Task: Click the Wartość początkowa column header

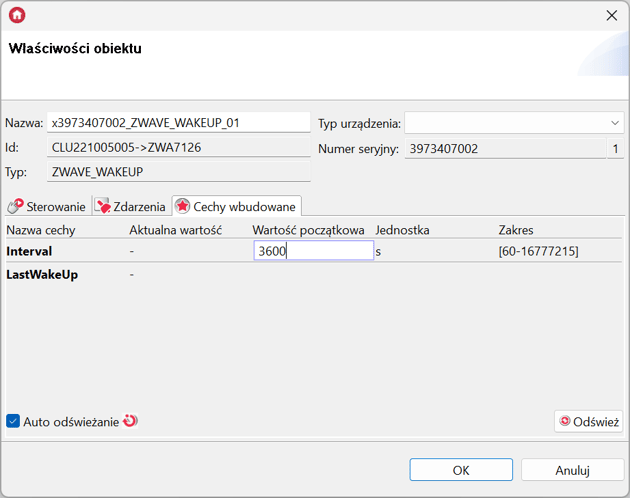Action: point(308,230)
